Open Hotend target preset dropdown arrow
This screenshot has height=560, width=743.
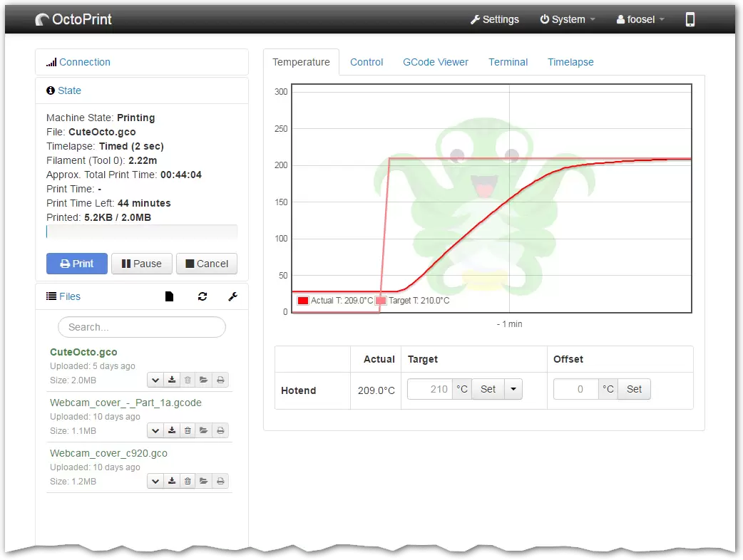[513, 389]
